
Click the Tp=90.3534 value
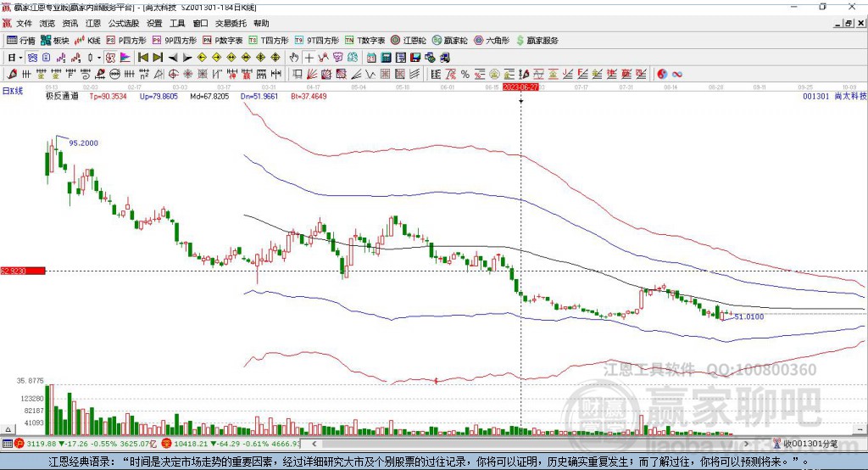coord(108,97)
